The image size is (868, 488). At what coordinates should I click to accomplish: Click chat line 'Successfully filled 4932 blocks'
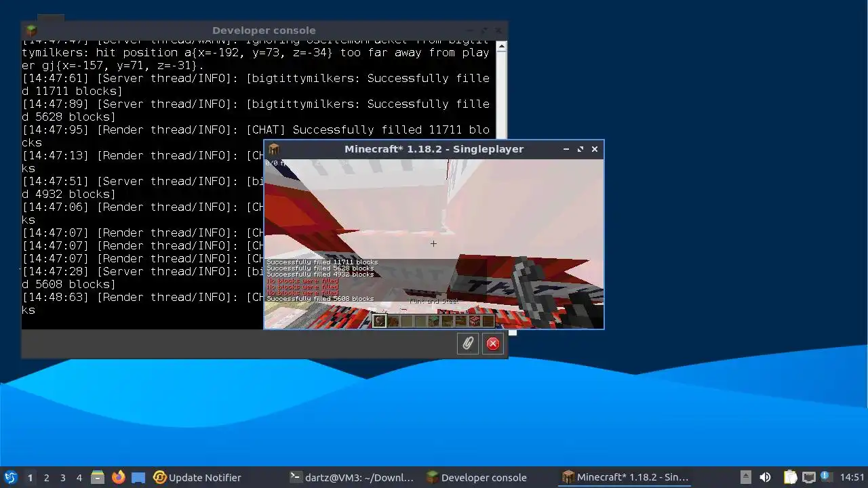[x=320, y=274]
